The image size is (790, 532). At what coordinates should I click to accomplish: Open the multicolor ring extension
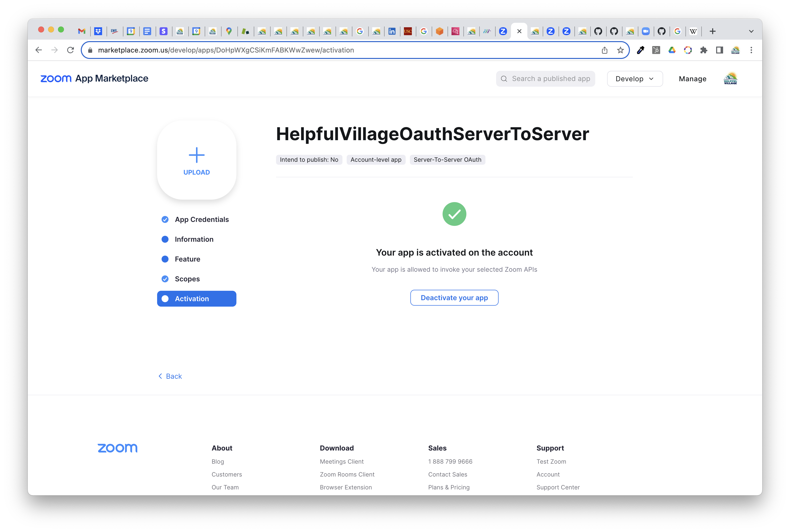688,50
